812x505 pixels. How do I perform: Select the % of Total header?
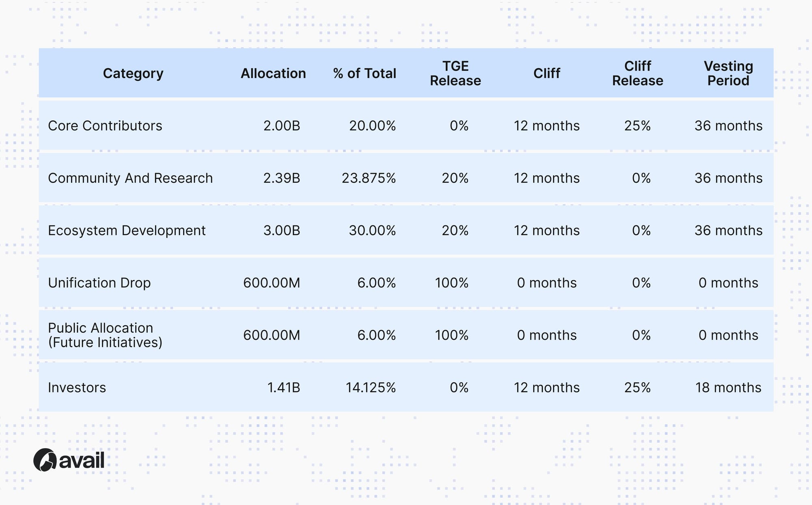click(x=365, y=73)
